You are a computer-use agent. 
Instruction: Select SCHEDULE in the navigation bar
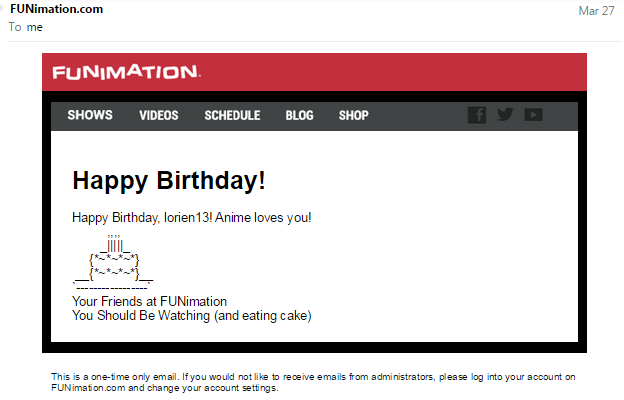click(232, 116)
